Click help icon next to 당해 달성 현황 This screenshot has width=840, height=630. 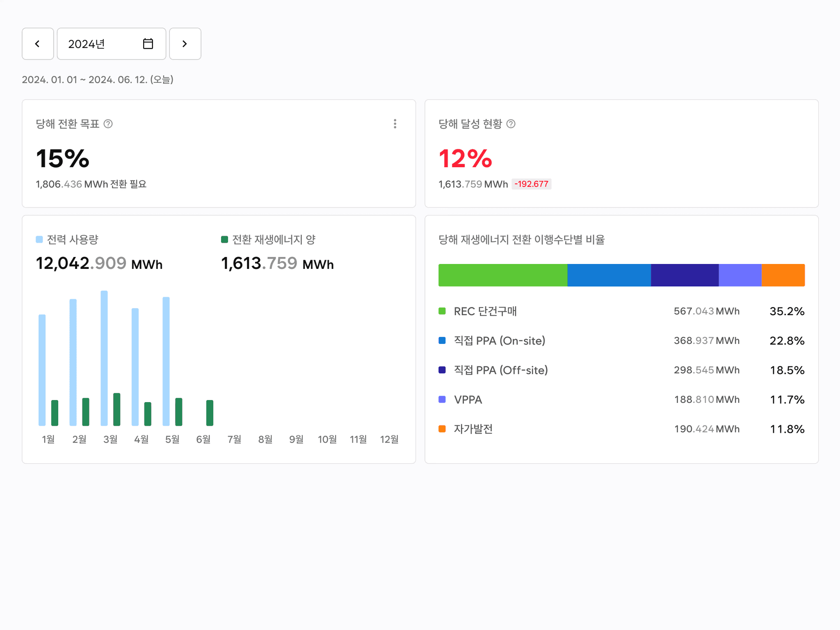tap(511, 124)
